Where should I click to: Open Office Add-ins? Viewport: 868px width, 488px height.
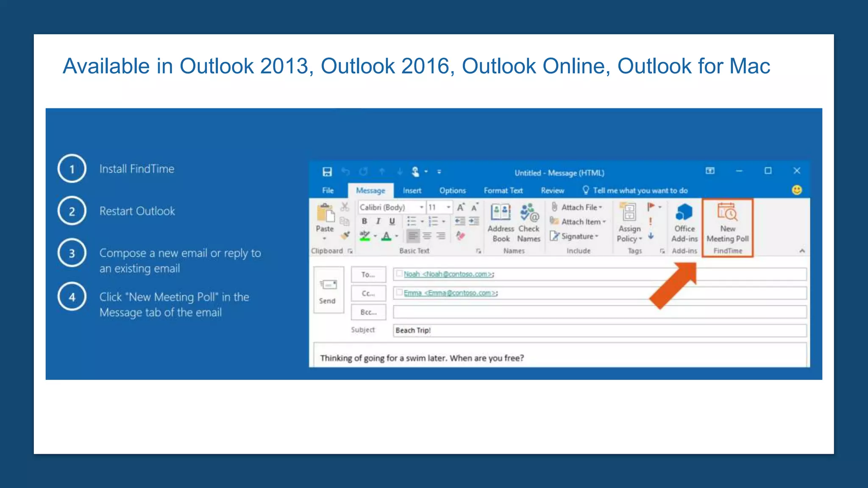point(684,223)
